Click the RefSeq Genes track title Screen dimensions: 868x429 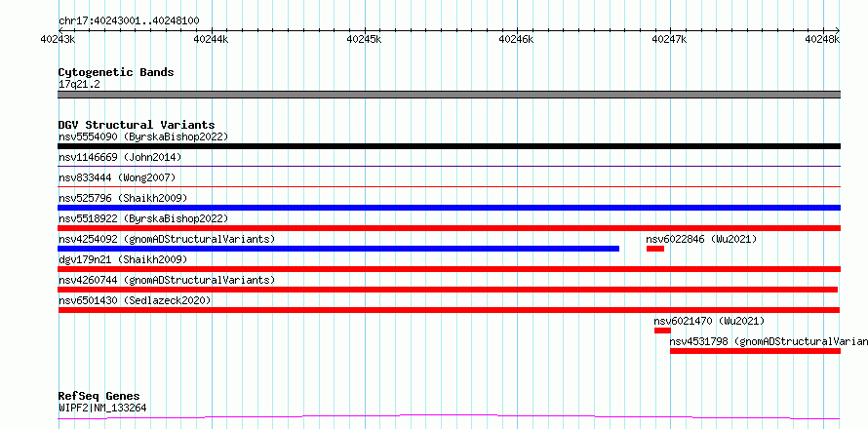pyautogui.click(x=99, y=397)
